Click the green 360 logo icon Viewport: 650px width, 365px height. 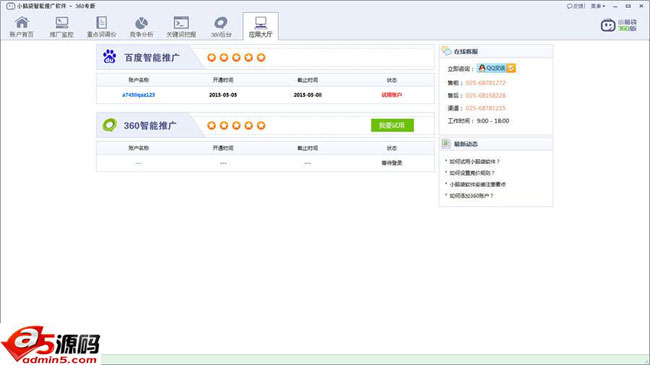click(109, 125)
